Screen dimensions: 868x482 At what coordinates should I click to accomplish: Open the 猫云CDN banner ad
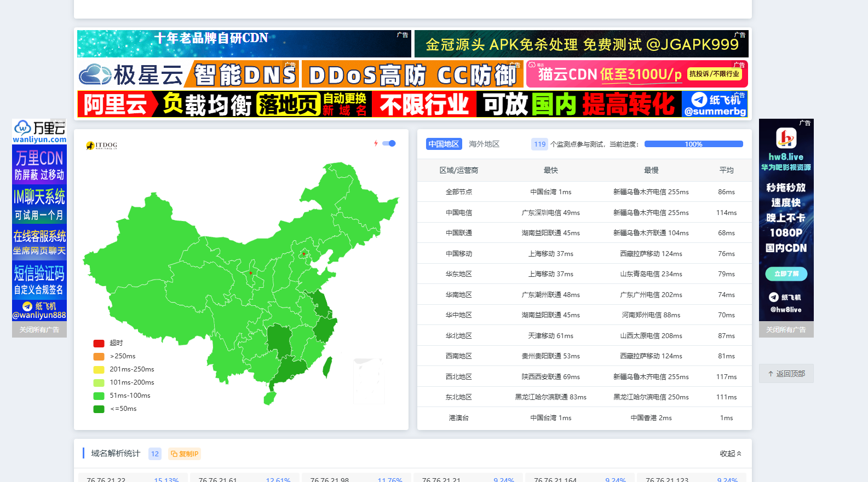click(637, 74)
